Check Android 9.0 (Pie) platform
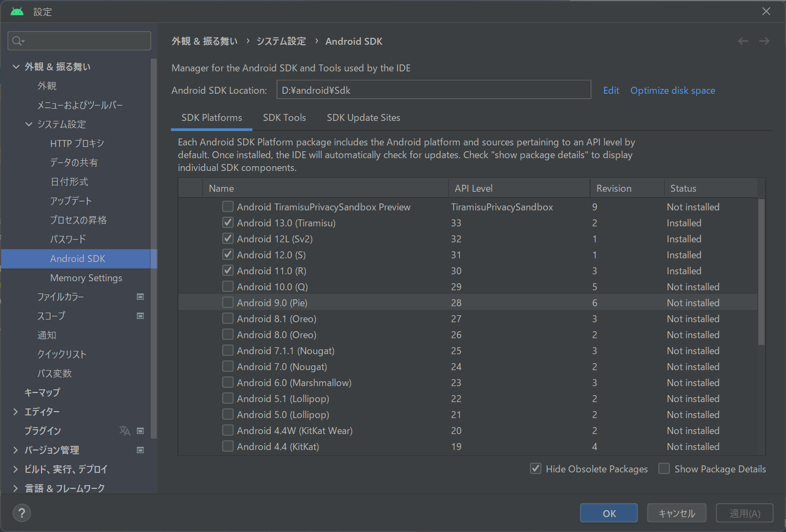The height and width of the screenshot is (532, 786). coord(228,302)
